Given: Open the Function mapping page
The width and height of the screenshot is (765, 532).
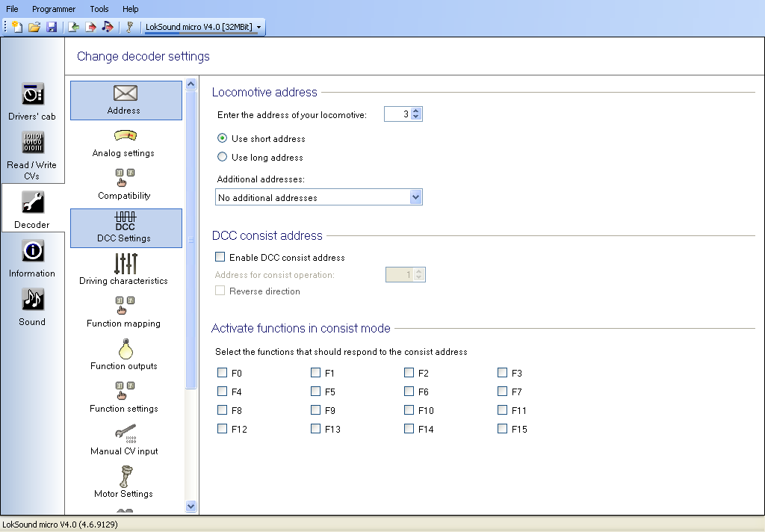Looking at the screenshot, I should coord(124,312).
